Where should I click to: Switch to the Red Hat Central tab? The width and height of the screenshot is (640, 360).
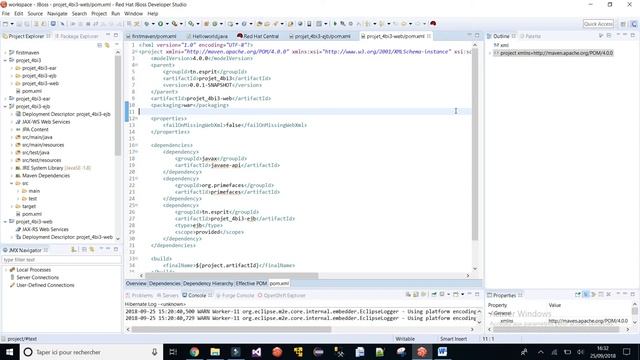pos(258,36)
